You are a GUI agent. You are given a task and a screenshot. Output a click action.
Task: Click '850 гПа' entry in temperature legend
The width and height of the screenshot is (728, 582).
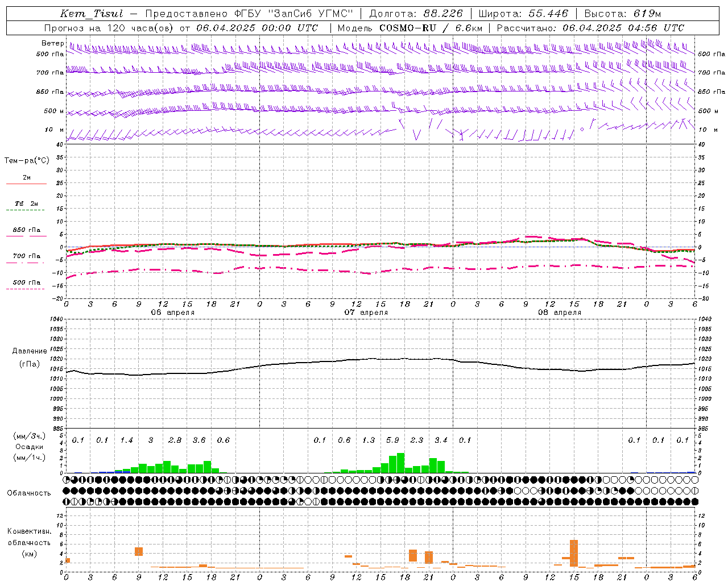(x=27, y=230)
